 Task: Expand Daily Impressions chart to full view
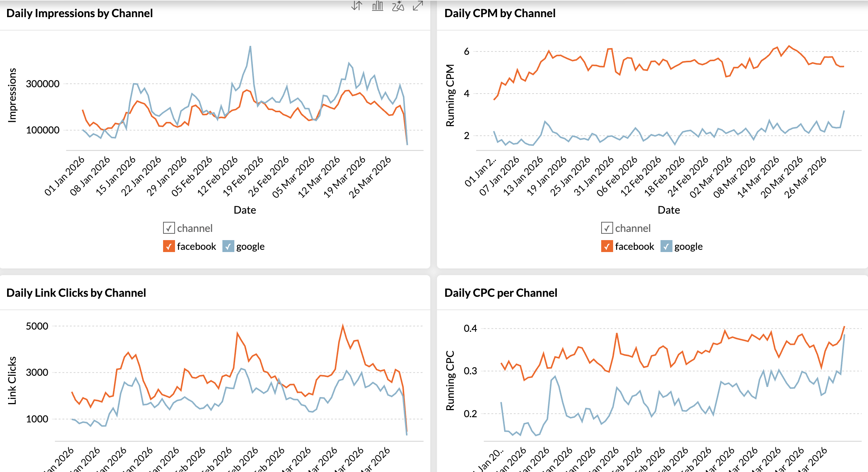[x=418, y=6]
